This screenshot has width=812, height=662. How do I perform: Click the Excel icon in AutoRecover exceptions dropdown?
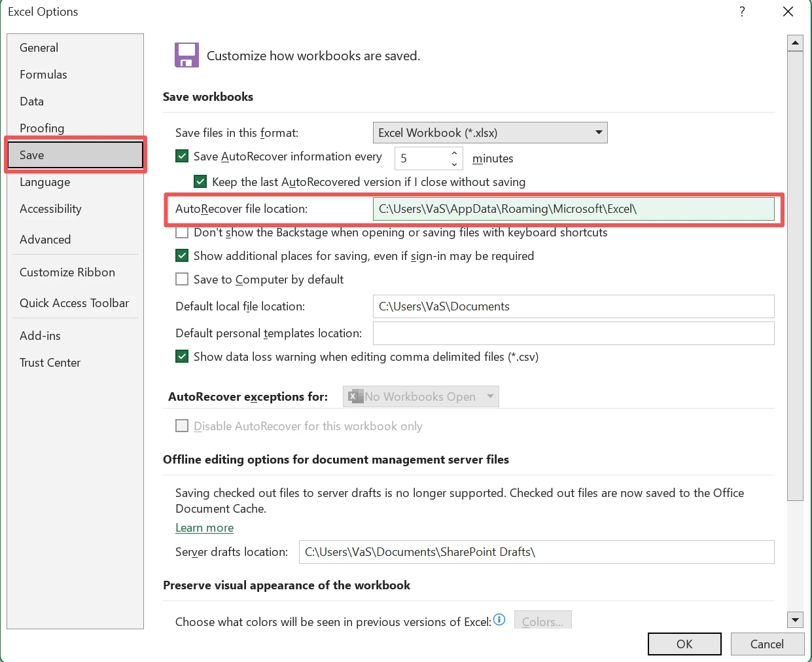point(356,396)
